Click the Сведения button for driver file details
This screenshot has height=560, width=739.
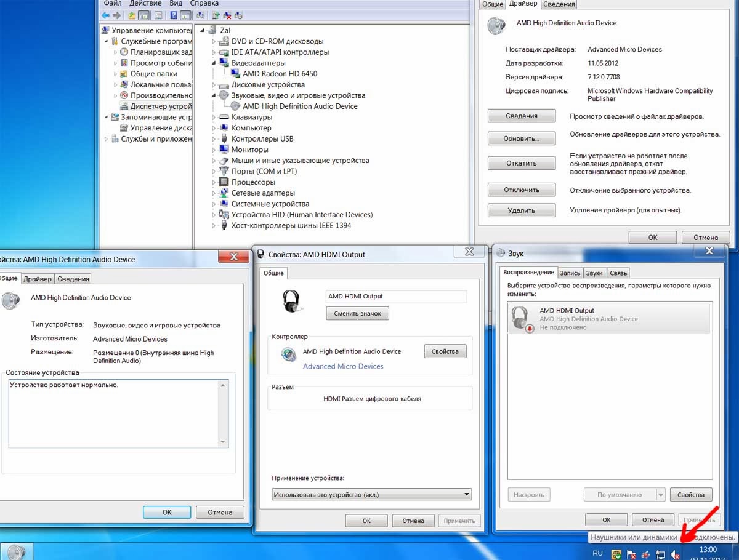522,116
